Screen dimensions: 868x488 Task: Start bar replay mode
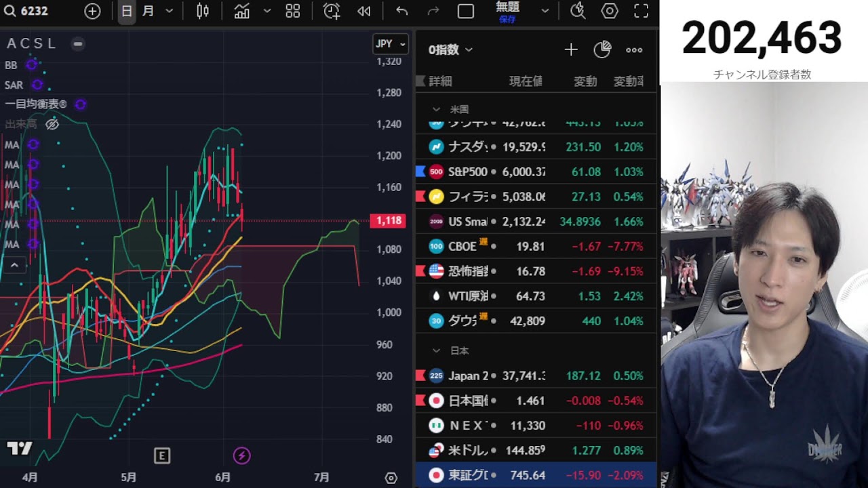[364, 11]
